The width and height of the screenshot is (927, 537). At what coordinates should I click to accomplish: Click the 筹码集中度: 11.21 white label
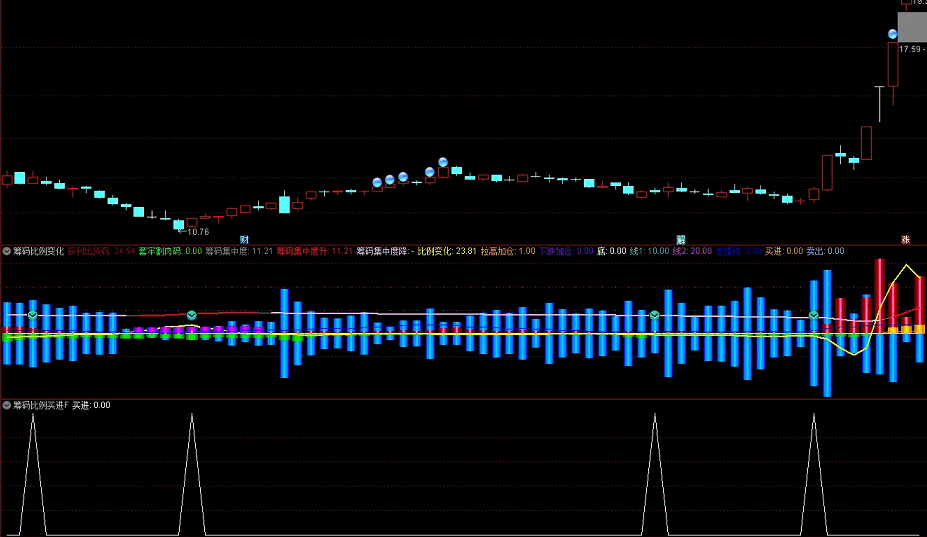coord(239,251)
